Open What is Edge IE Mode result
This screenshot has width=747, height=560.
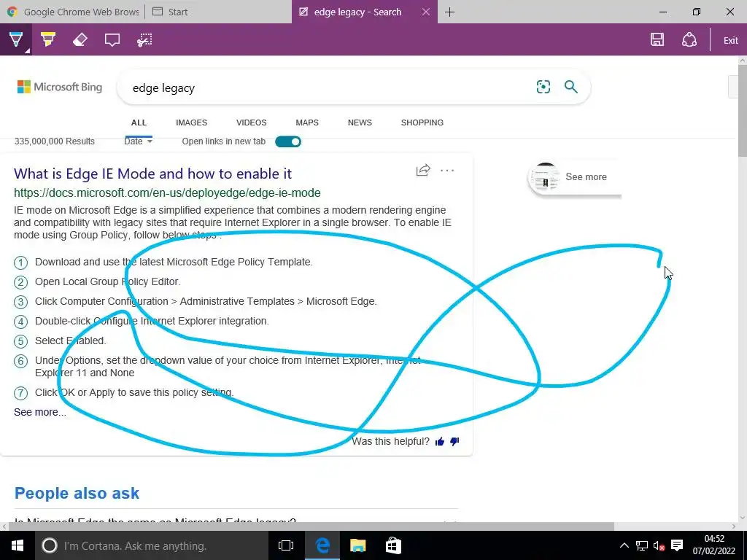[x=152, y=174]
